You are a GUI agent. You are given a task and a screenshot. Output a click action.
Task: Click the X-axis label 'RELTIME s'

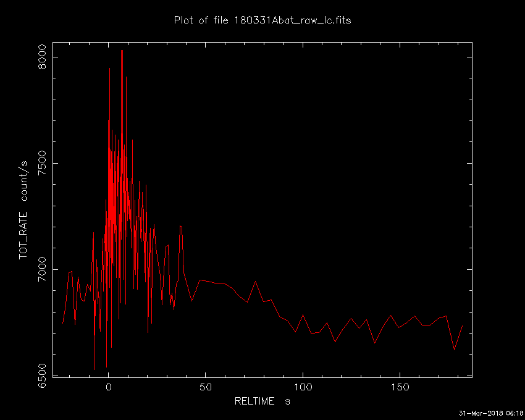(x=262, y=401)
